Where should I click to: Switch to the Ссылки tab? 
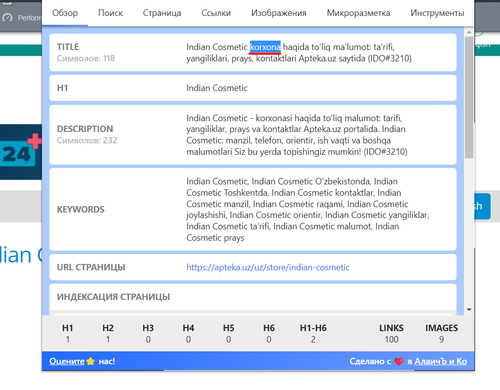pos(216,13)
